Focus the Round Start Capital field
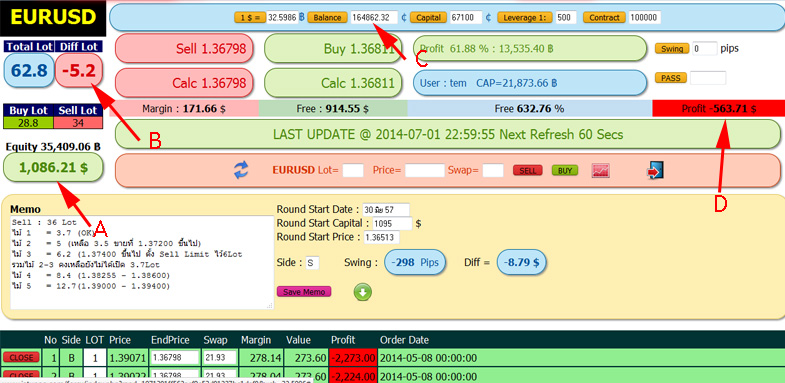785x383 pixels. [392, 223]
